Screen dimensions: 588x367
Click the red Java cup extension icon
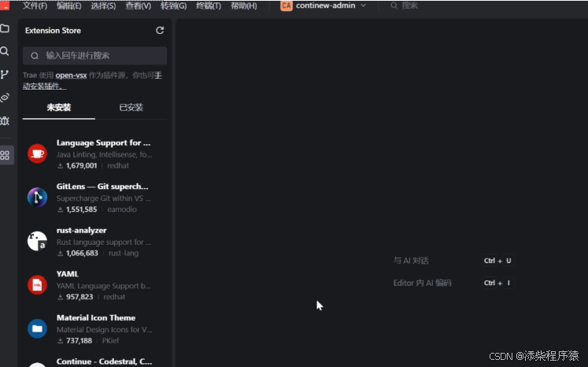(x=37, y=154)
